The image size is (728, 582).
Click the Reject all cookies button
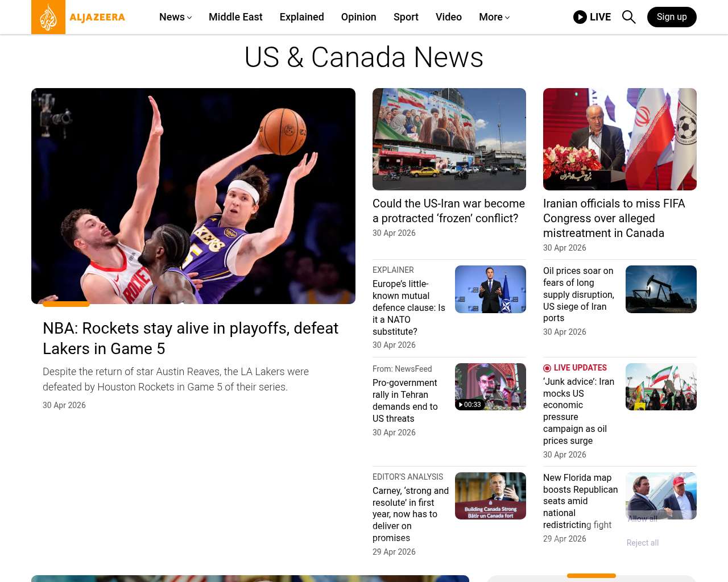point(642,543)
